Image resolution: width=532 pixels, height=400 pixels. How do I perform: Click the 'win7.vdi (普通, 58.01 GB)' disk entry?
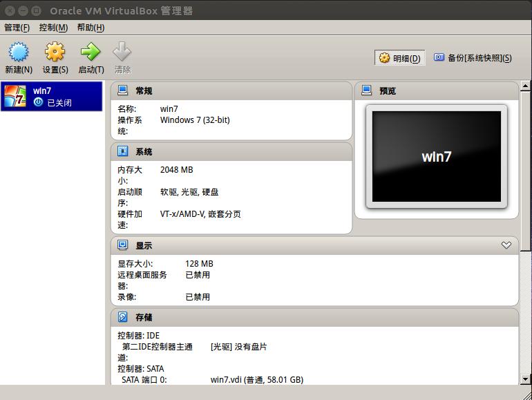[257, 380]
